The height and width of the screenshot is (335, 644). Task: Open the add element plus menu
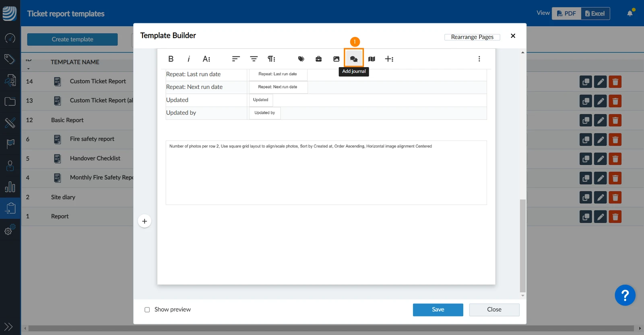click(x=389, y=59)
